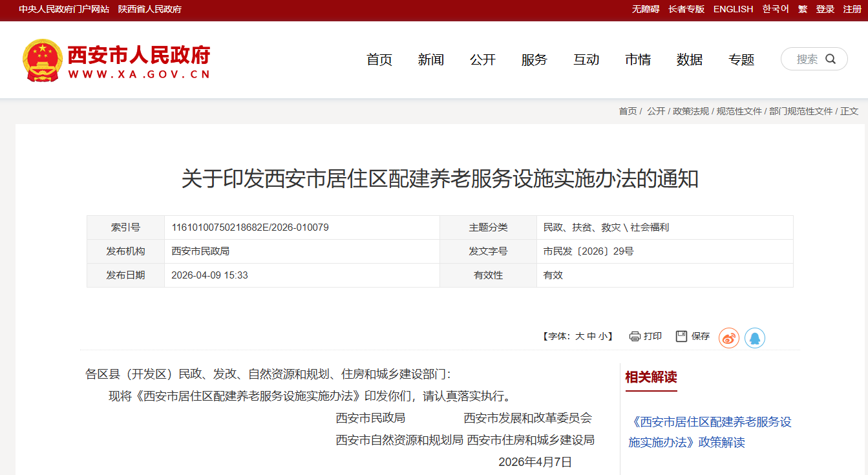This screenshot has height=475, width=868.
Task: Set font size to 小
Action: (x=602, y=337)
